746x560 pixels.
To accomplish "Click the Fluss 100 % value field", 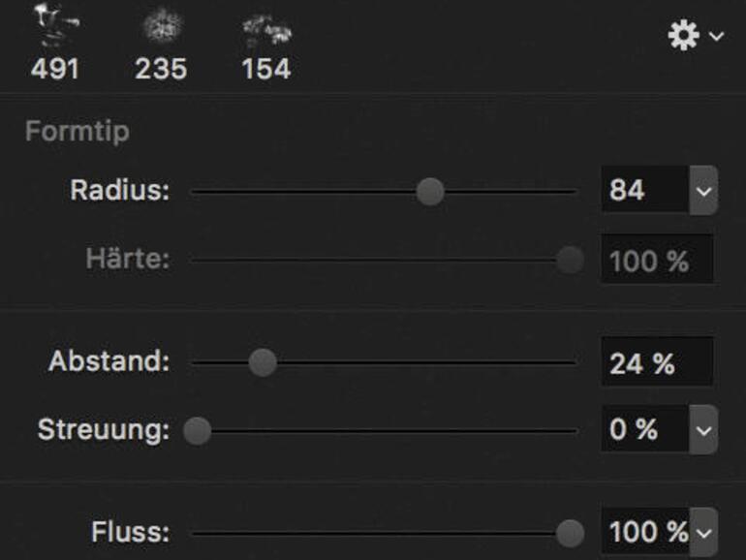I will click(x=645, y=532).
